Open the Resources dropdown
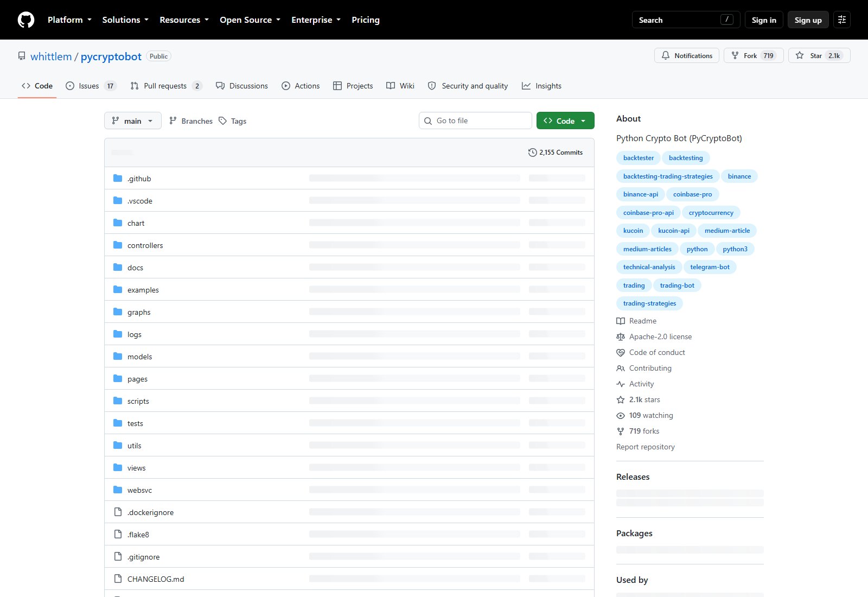This screenshot has height=597, width=868. 184,20
